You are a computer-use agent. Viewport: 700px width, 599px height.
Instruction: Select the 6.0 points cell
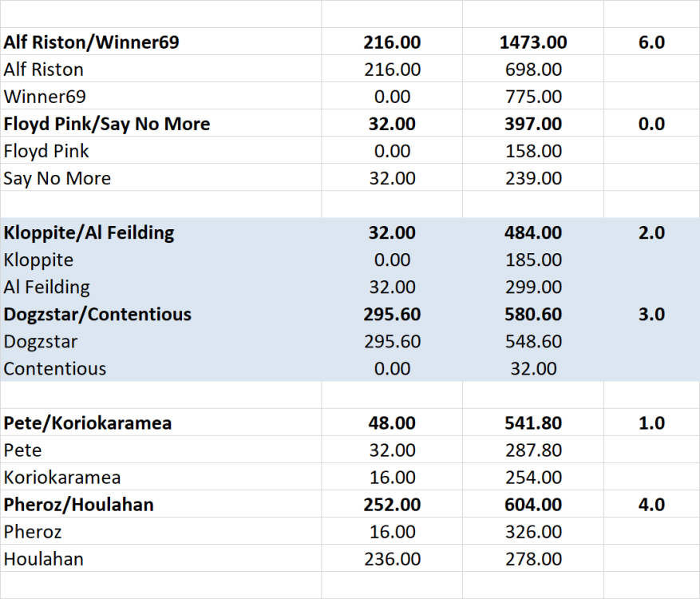coord(651,42)
